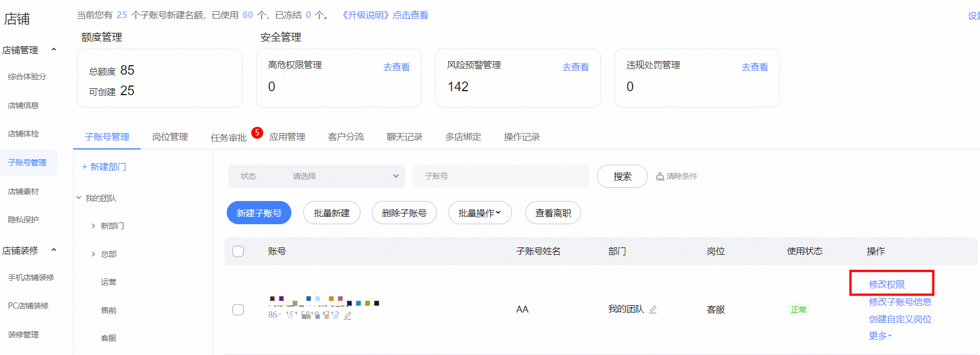Open 隐私保护 in the sidebar

click(23, 220)
